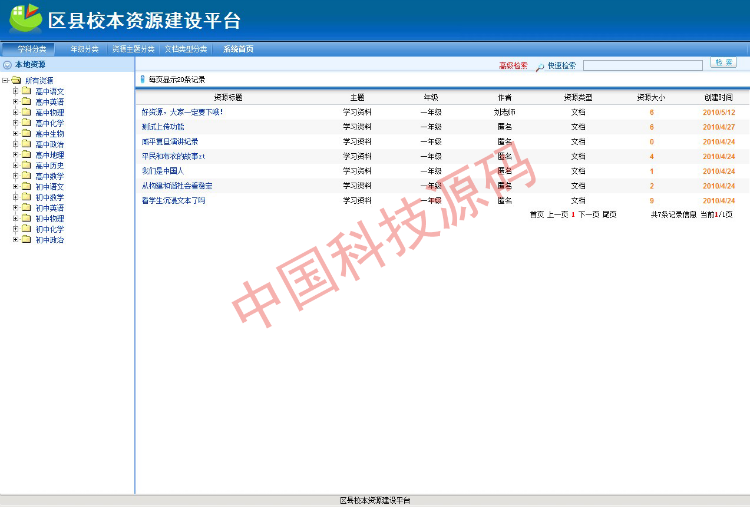Open the 文档类型分类 tab
This screenshot has width=750, height=507.
click(x=186, y=49)
